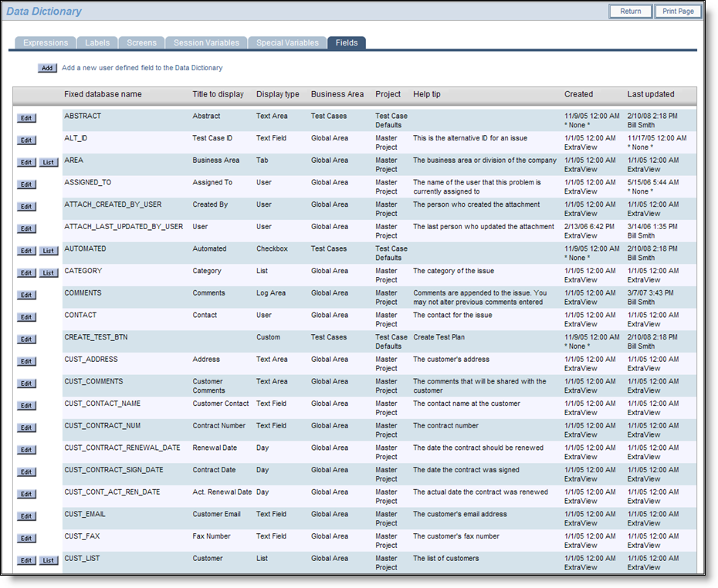Select the Fields tab
The height and width of the screenshot is (588, 718).
click(x=347, y=43)
